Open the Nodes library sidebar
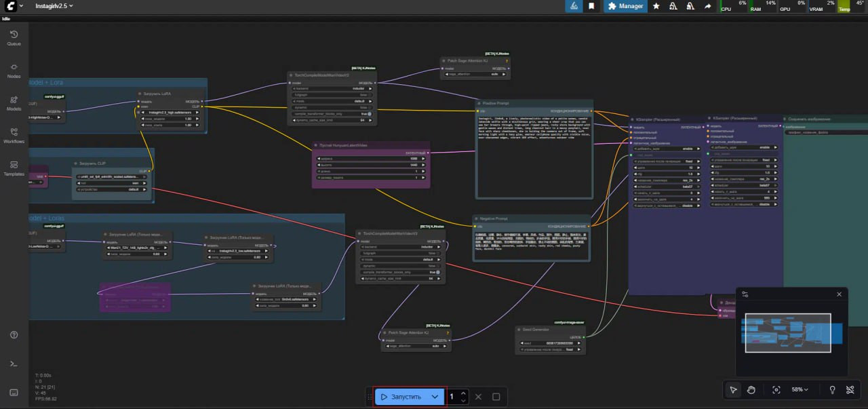The height and width of the screenshot is (409, 868). (14, 70)
